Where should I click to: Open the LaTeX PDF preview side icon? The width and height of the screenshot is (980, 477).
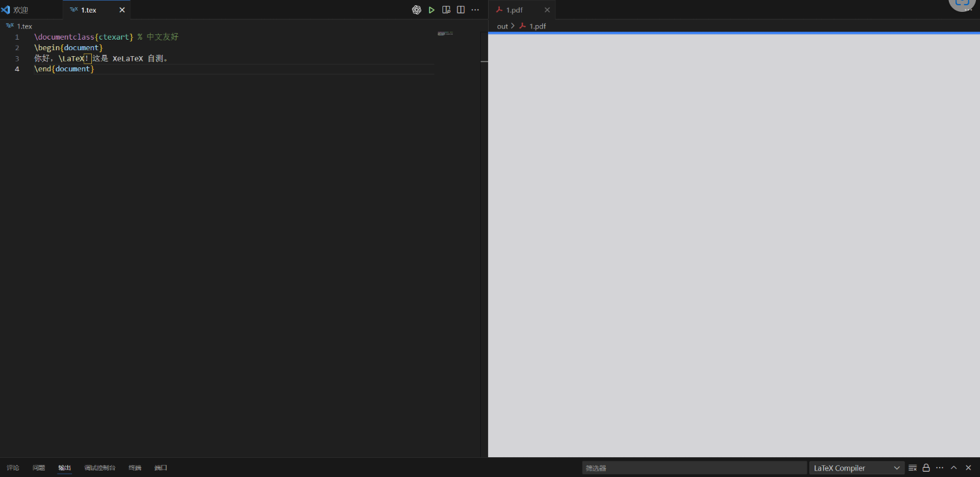point(446,10)
